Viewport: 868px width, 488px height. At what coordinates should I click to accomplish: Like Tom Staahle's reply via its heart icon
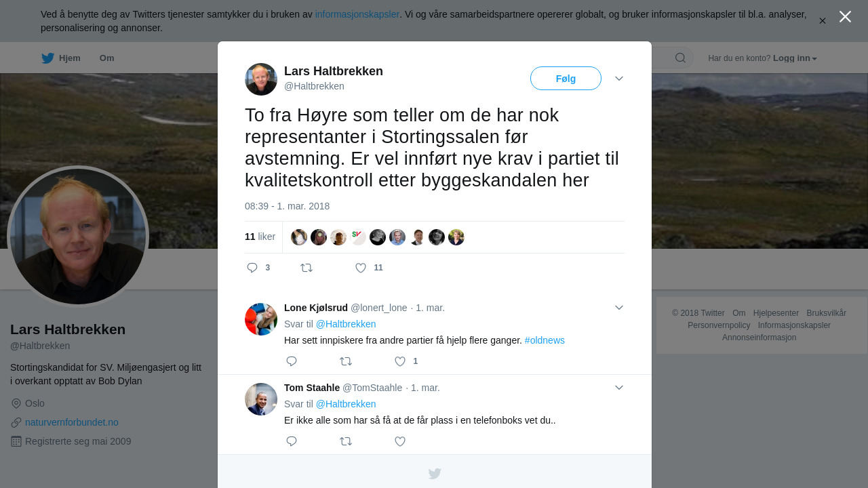click(400, 441)
